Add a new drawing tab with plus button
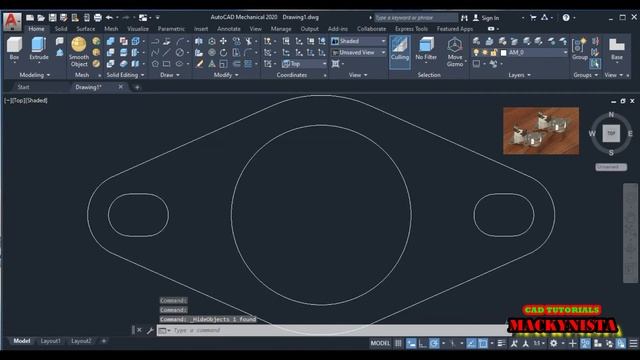The width and height of the screenshot is (640, 360). (x=137, y=87)
